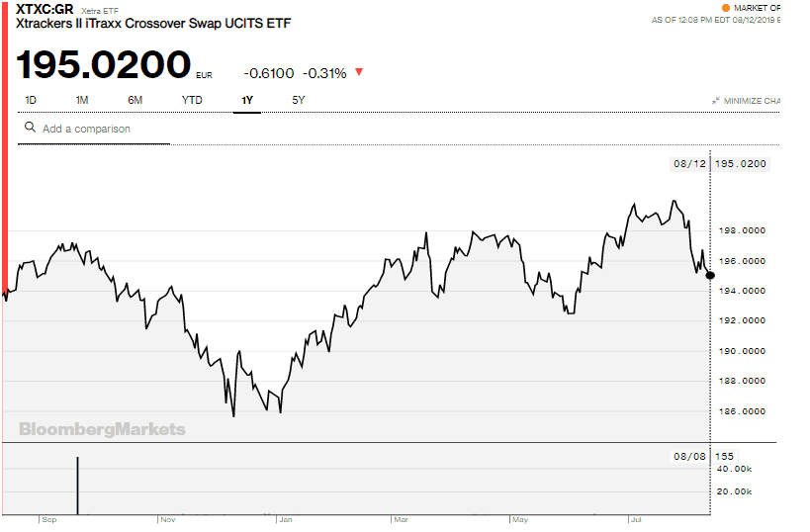This screenshot has height=532, width=810.
Task: Click the 08/12 date marker on the chart
Action: (x=688, y=163)
